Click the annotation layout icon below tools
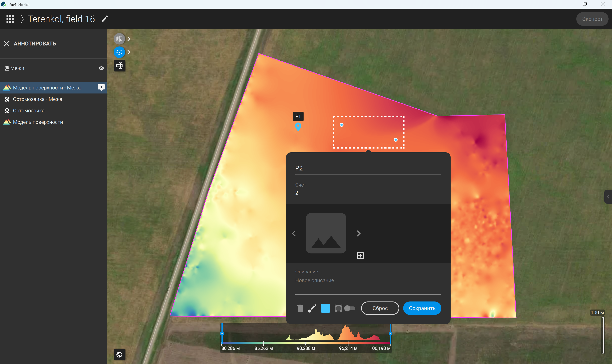 (119, 66)
